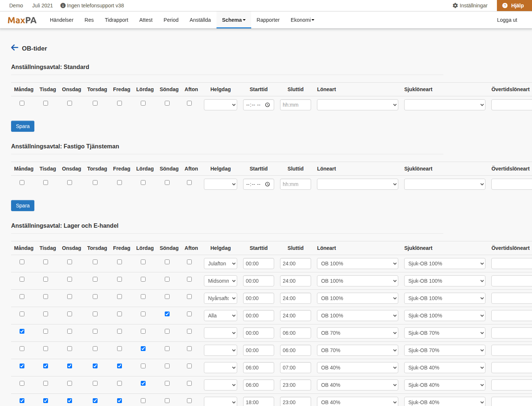
Task: Tick the Måndag checkbox under Standard
Action: point(22,103)
